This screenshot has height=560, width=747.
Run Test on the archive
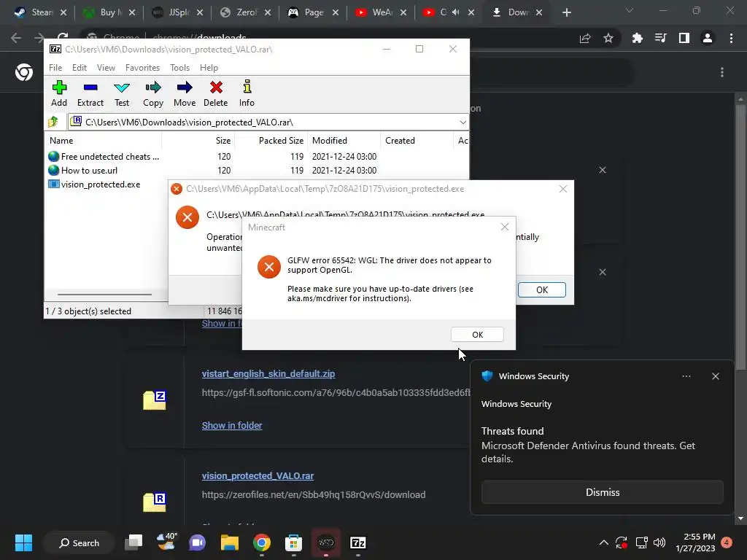122,93
